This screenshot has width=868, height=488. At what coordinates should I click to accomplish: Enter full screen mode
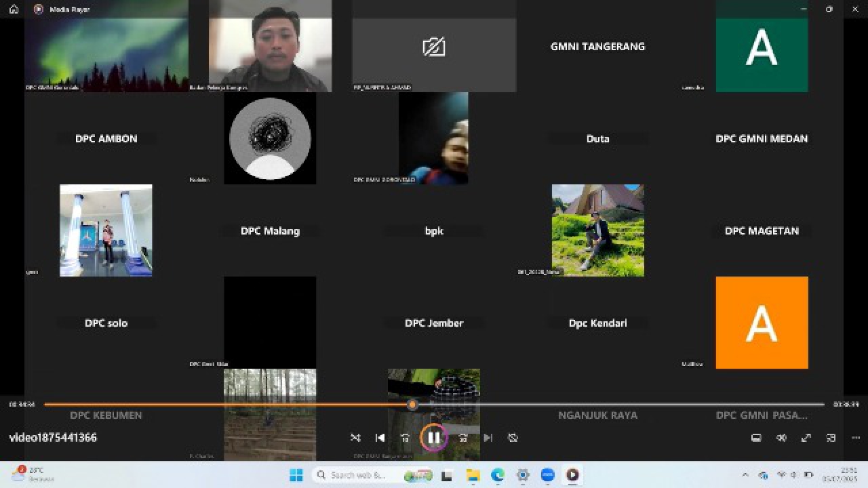[806, 438]
